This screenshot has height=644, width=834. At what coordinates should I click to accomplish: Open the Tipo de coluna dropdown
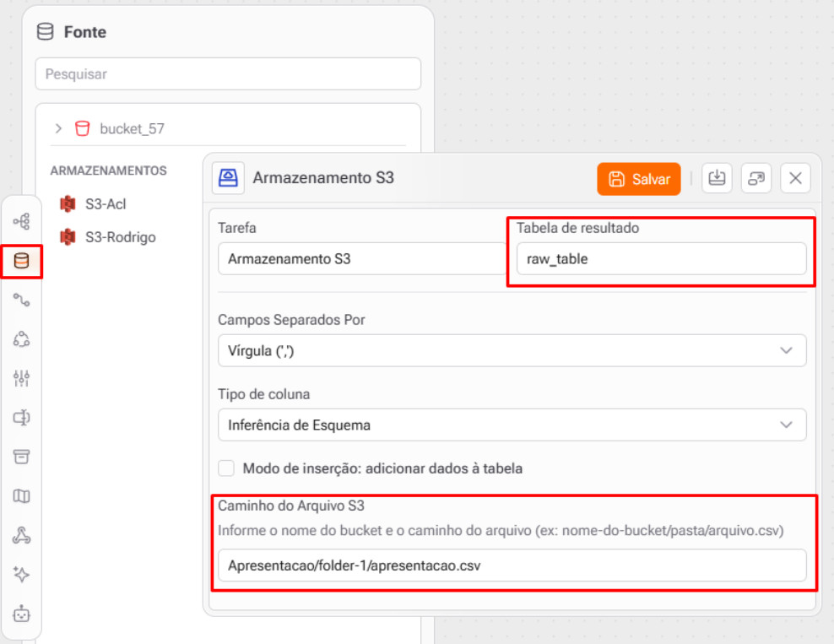[x=512, y=425]
